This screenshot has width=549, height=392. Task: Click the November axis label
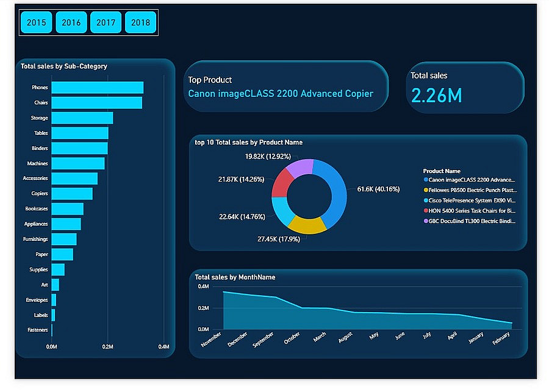(211, 339)
